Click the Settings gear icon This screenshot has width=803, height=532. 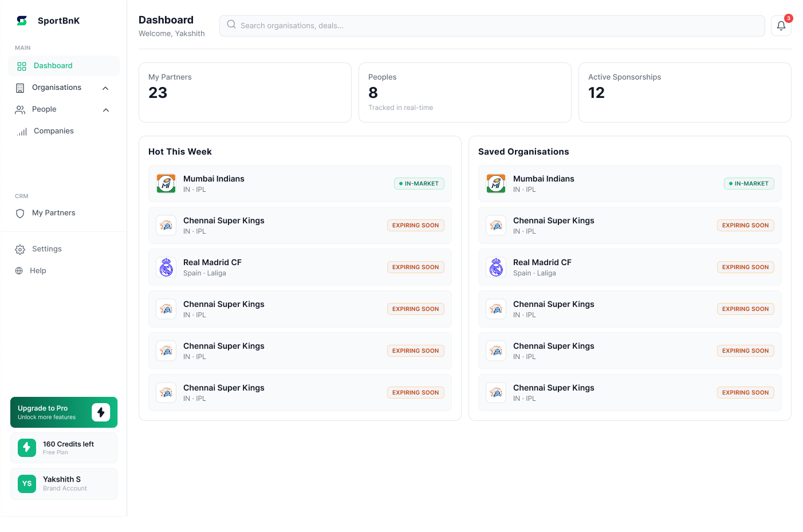[20, 250]
